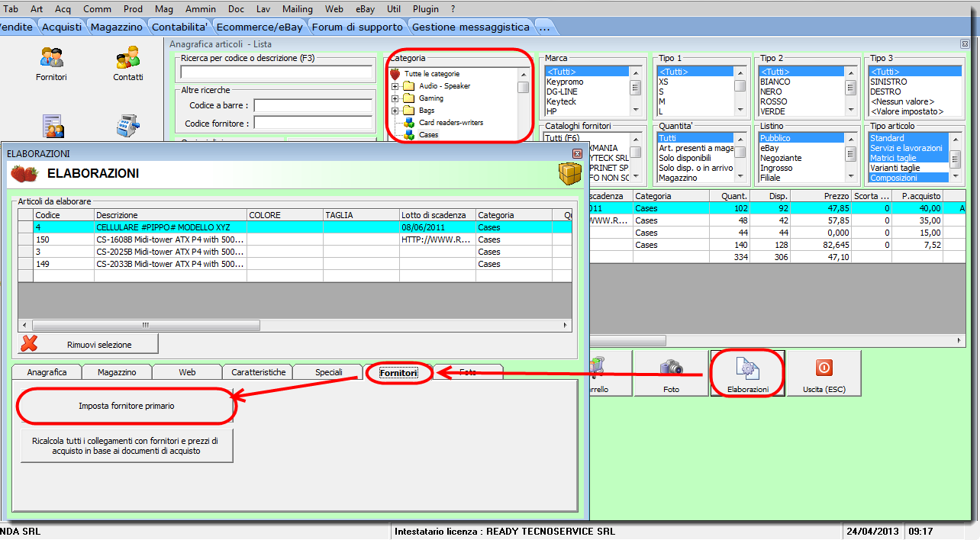
Task: Click the Elaborazioni gear document button
Action: click(747, 373)
